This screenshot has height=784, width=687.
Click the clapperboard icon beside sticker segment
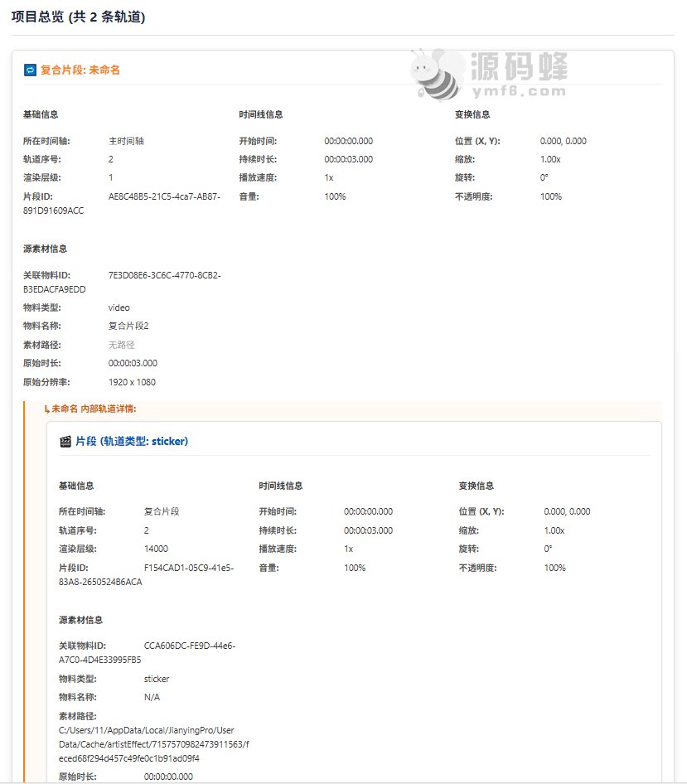click(x=65, y=442)
